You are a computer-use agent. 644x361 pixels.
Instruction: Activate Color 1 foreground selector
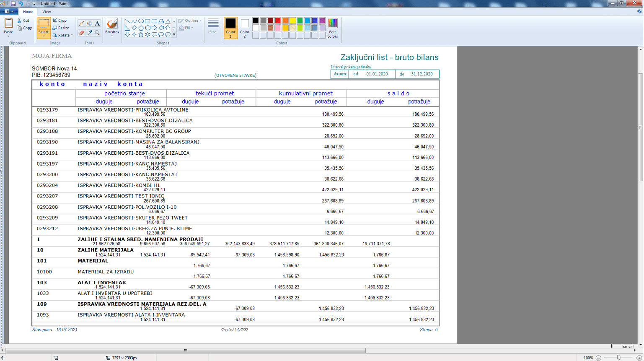tap(230, 28)
